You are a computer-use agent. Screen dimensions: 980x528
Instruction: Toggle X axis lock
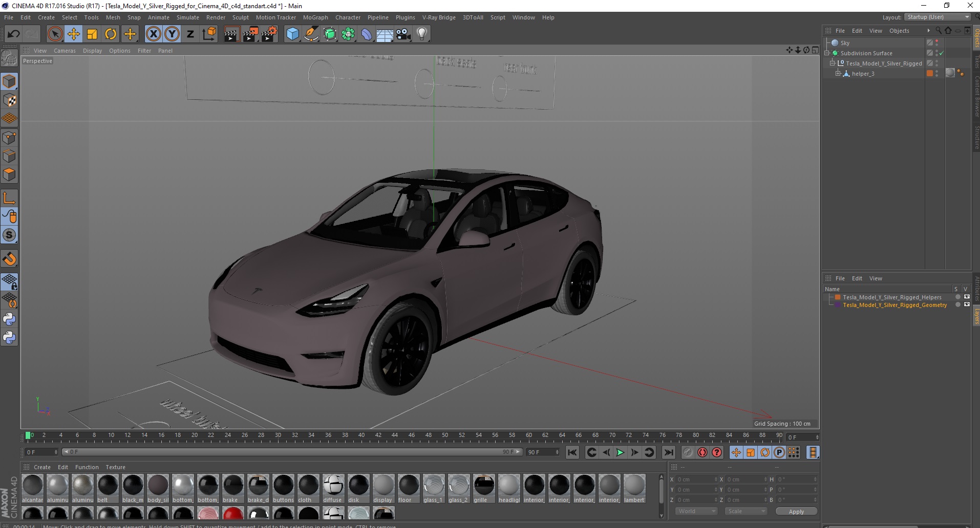153,34
